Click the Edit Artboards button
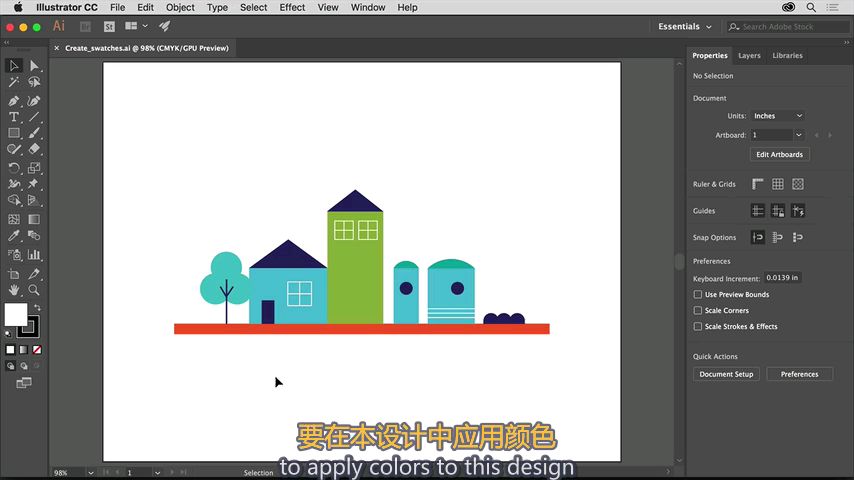The width and height of the screenshot is (854, 480). 779,155
